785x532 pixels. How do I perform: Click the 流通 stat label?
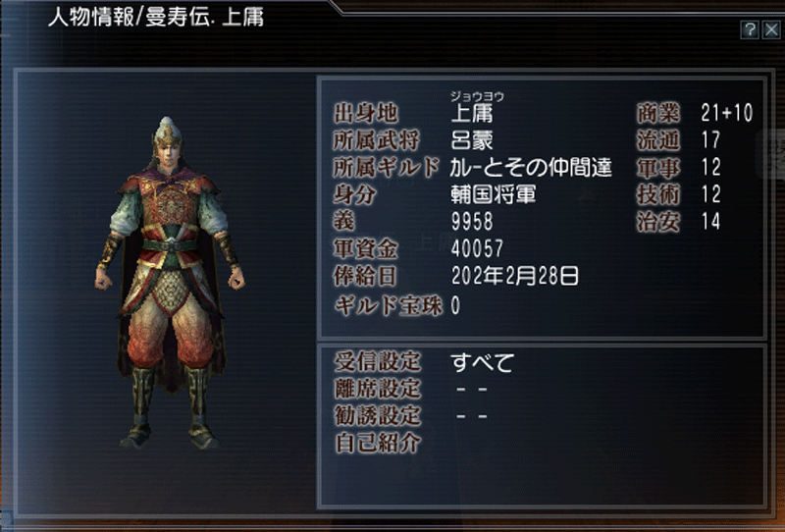click(x=658, y=140)
